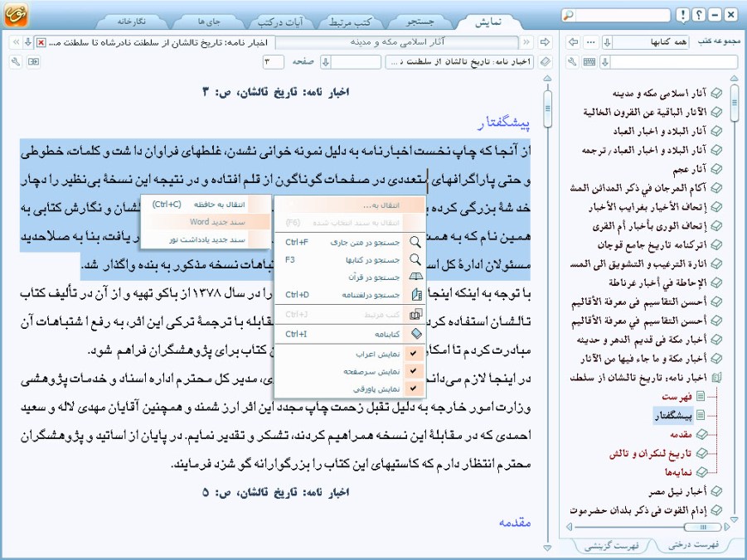This screenshot has height=560, width=747.
Task: Click the go-to-page icon beside the wrench
Action: point(33,62)
